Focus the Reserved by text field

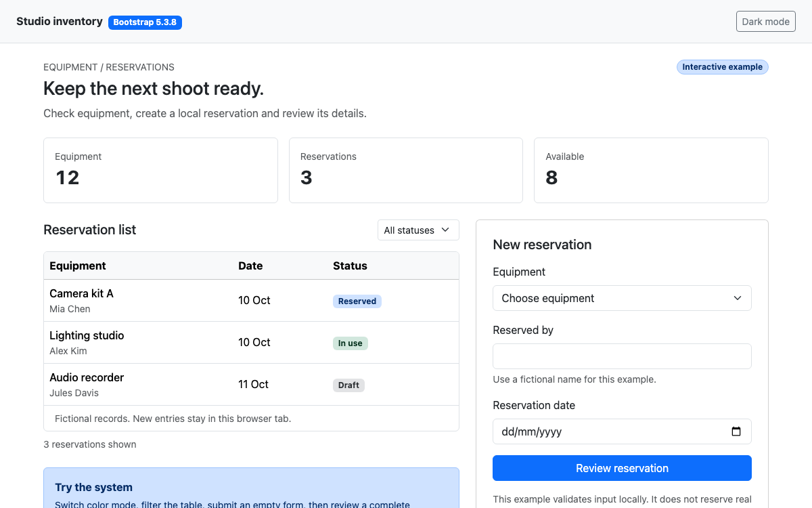622,356
